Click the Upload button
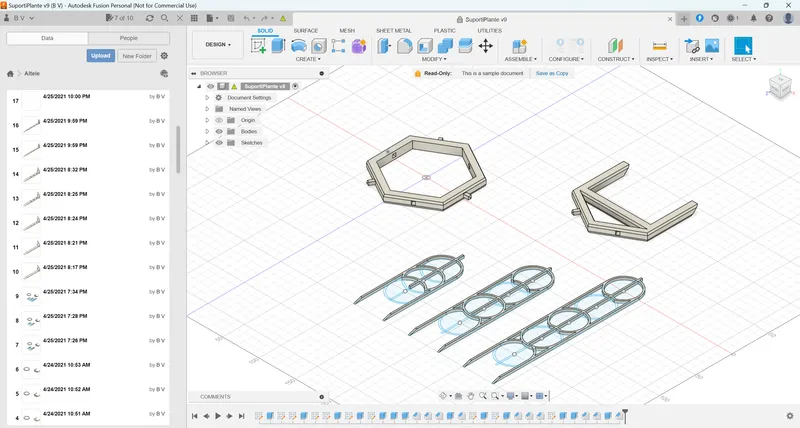800x428 pixels. coord(101,56)
